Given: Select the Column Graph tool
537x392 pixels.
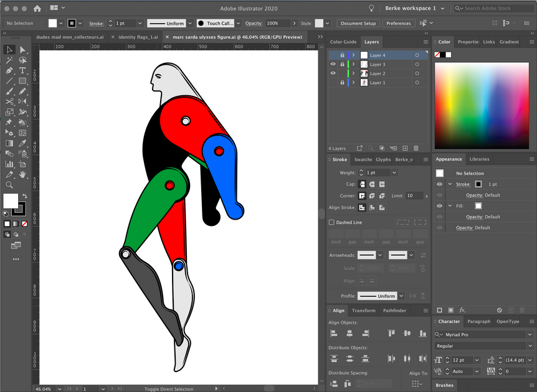Looking at the screenshot, I should [x=9, y=164].
